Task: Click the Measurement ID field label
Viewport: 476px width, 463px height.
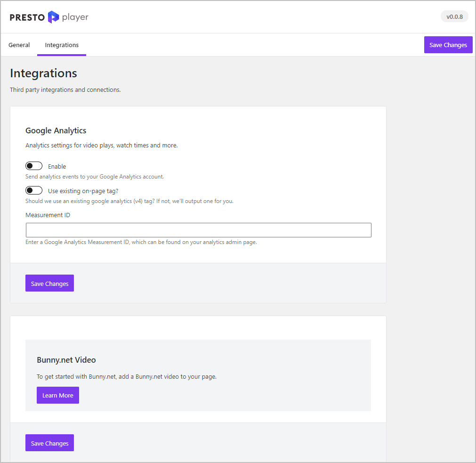Action: (x=48, y=215)
